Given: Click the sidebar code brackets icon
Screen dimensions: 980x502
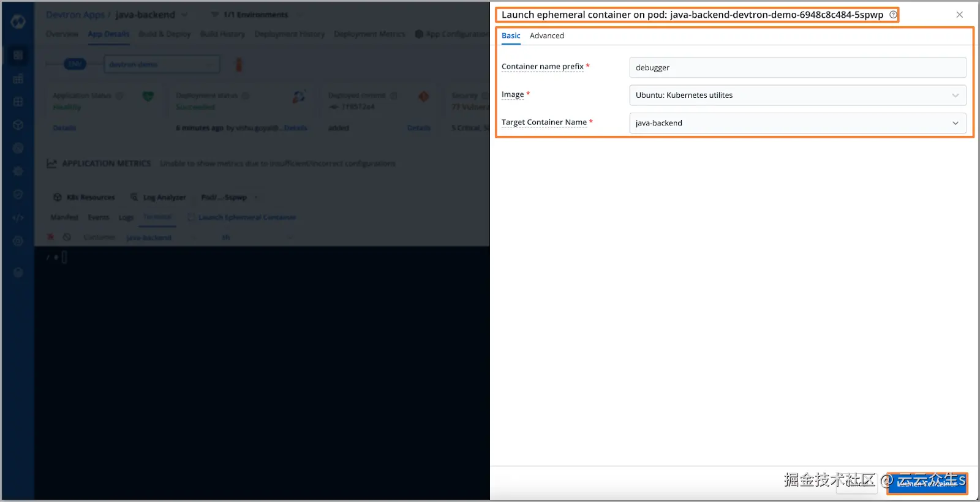Looking at the screenshot, I should pyautogui.click(x=18, y=217).
